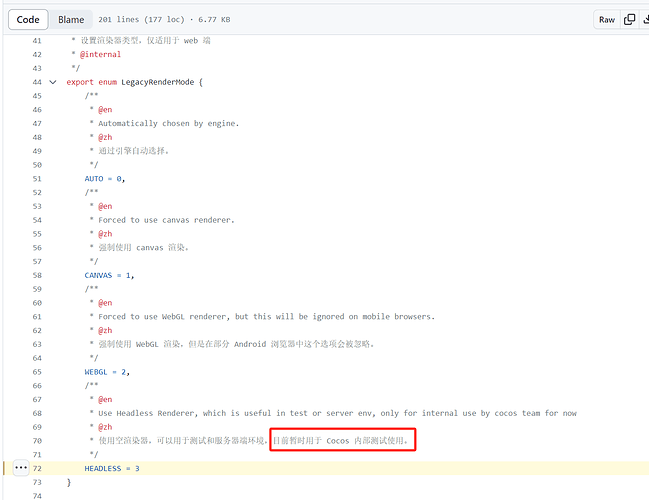Switch to the Blame tab

[x=71, y=19]
